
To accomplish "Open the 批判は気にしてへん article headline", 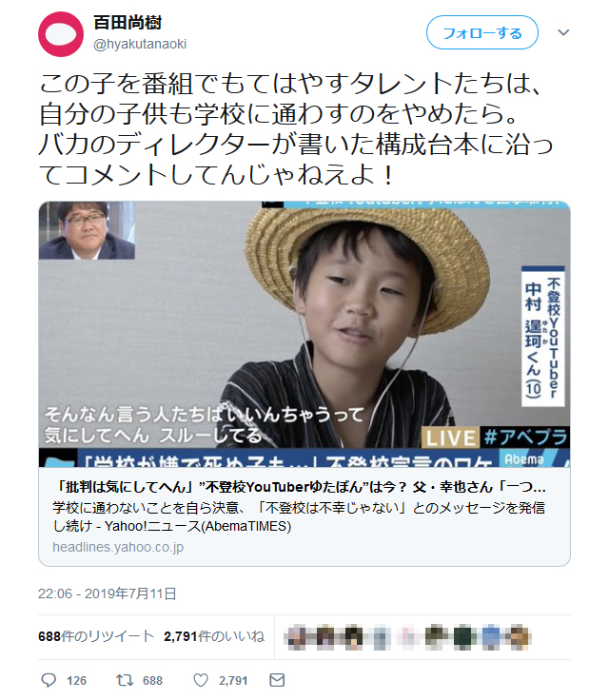I will click(299, 487).
